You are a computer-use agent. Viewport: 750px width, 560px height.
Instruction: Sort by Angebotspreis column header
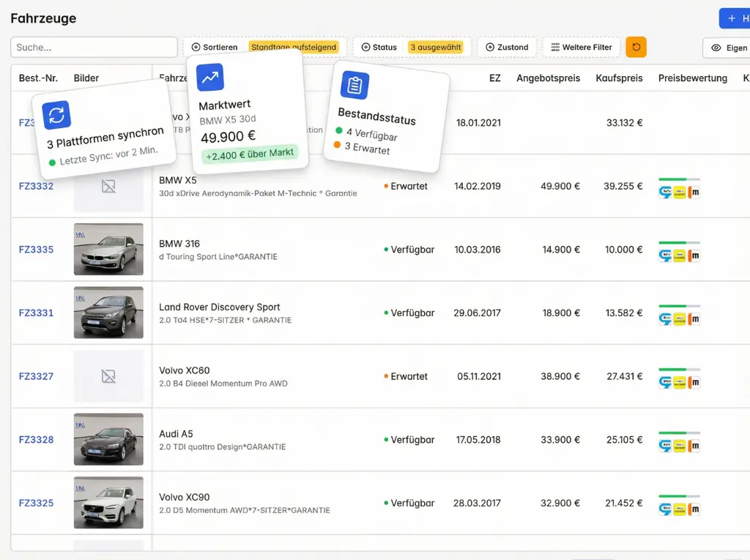[x=548, y=78]
